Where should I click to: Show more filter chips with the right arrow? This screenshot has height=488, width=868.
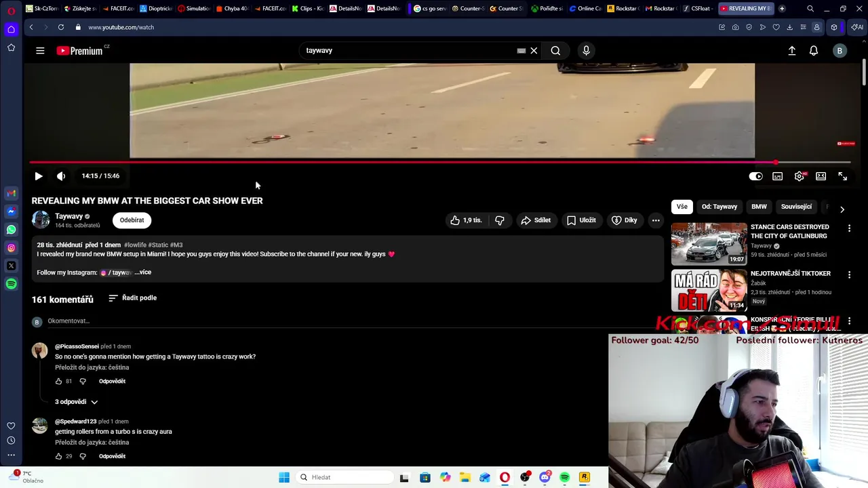pyautogui.click(x=842, y=209)
